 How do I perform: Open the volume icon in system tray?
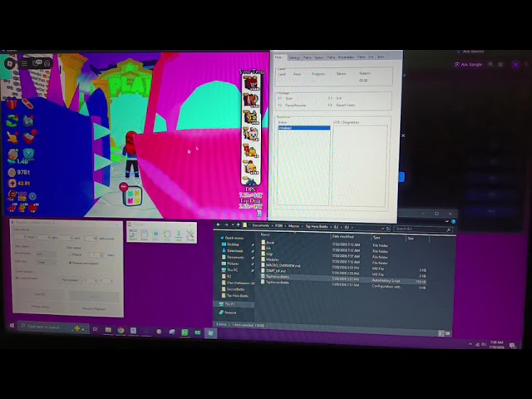(x=484, y=344)
